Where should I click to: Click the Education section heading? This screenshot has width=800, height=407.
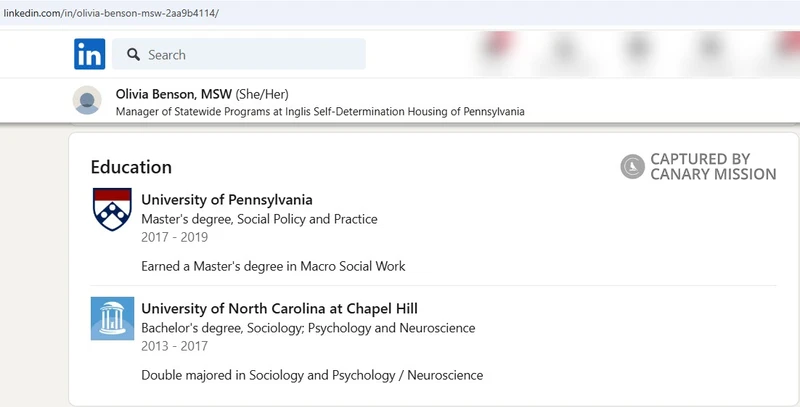(x=131, y=167)
